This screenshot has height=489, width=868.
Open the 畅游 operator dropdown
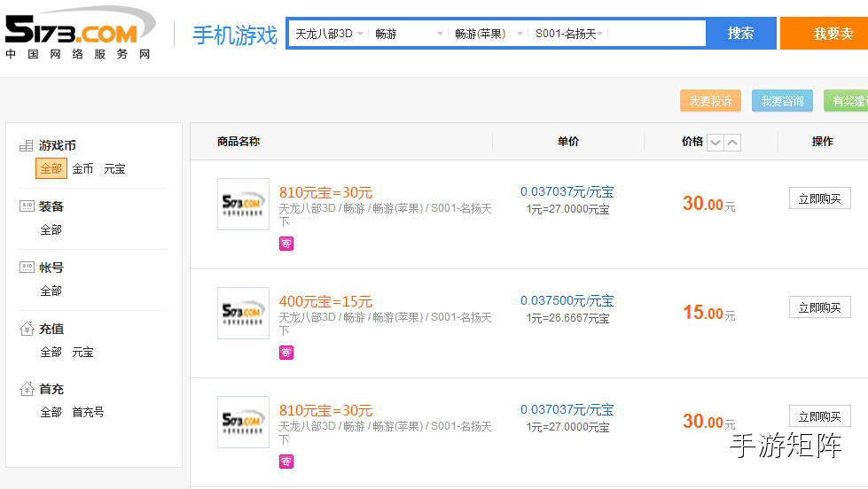click(x=409, y=34)
